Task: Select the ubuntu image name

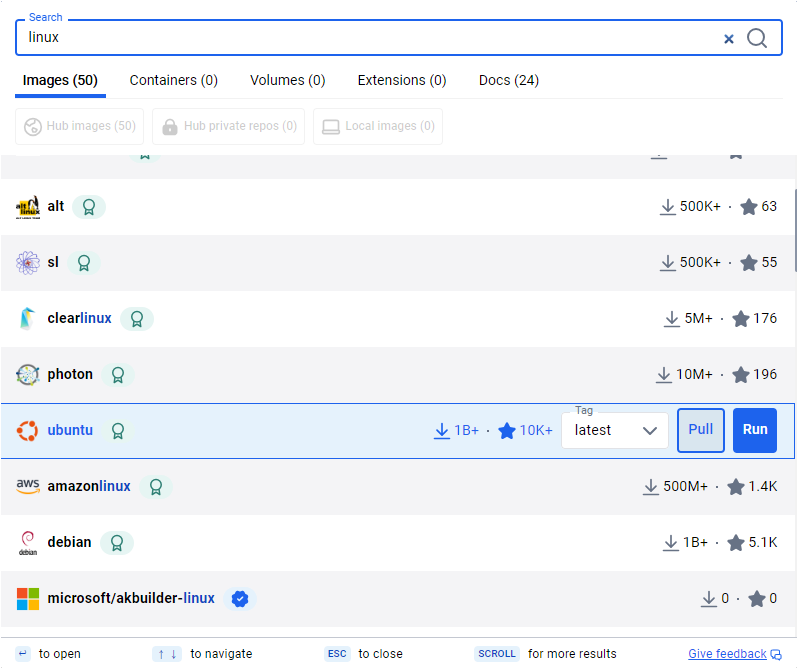Action: click(70, 430)
